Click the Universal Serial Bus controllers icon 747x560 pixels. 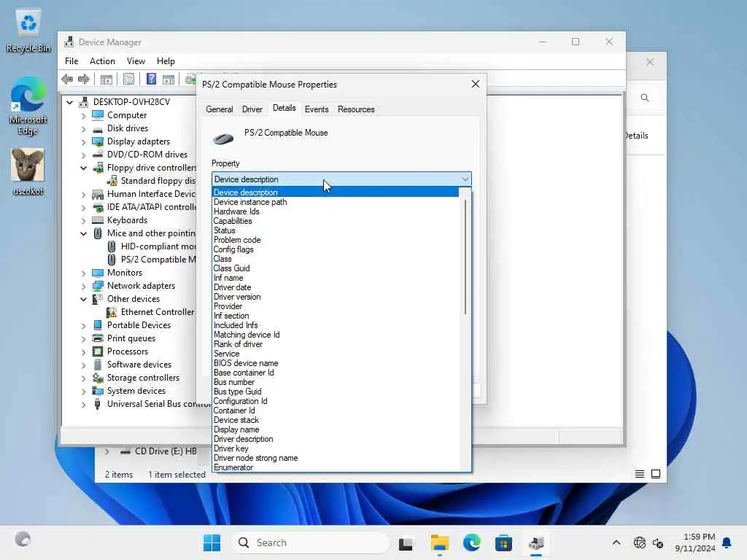click(98, 404)
